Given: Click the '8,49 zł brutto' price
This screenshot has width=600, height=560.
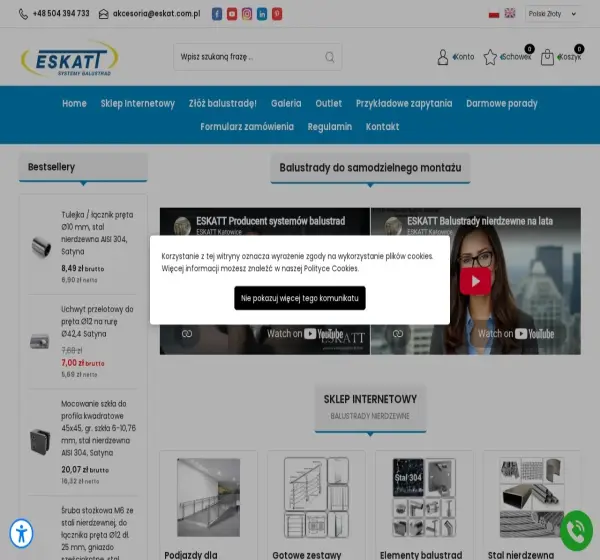Looking at the screenshot, I should [x=83, y=268].
